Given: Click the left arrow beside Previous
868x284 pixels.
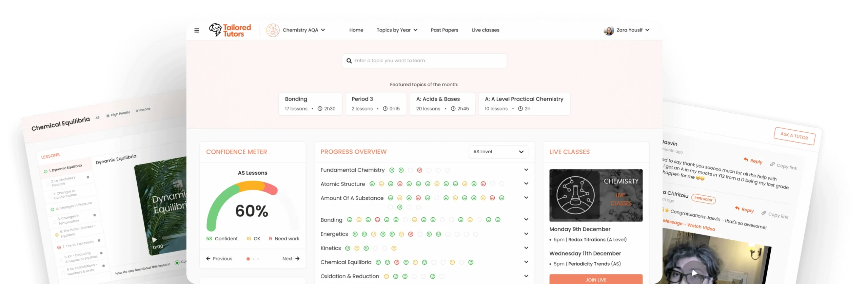Looking at the screenshot, I should (x=208, y=259).
